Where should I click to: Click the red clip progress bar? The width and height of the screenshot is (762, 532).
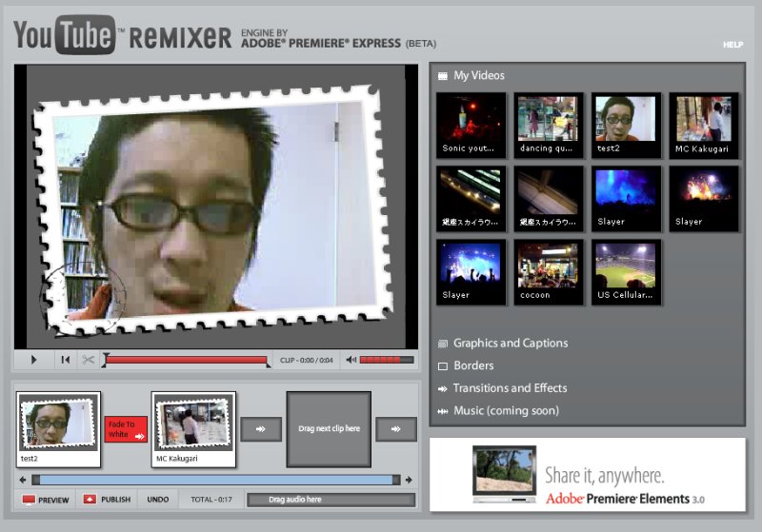tap(187, 361)
